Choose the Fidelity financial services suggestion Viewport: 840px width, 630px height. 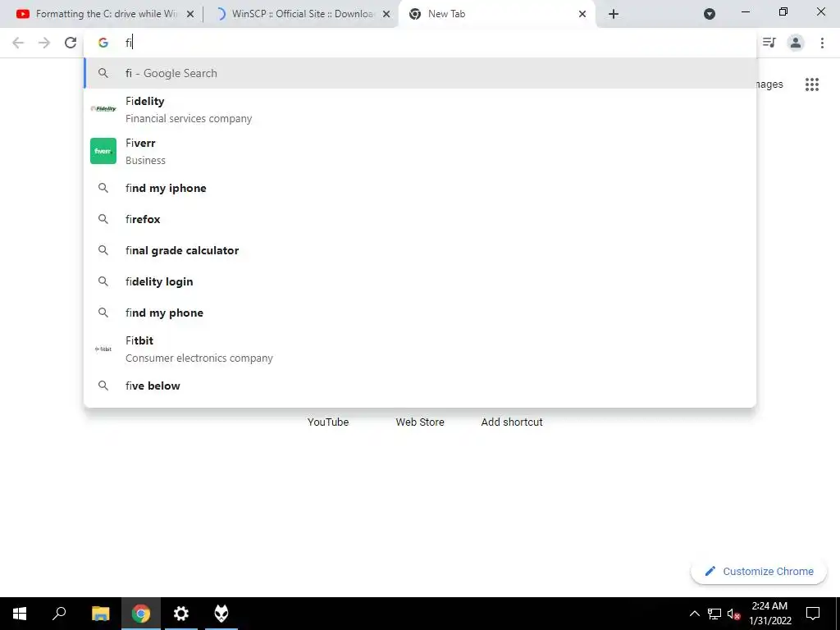point(420,109)
